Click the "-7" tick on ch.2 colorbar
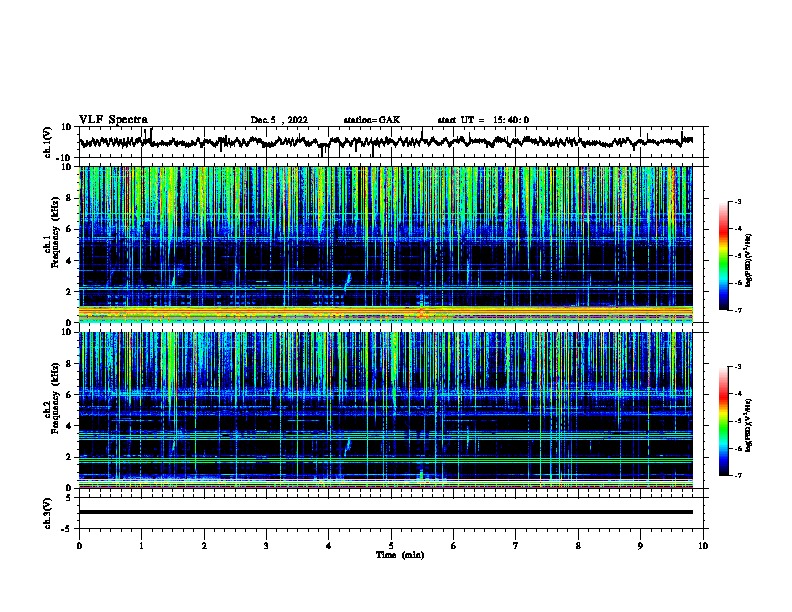The image size is (792, 612). click(x=738, y=475)
